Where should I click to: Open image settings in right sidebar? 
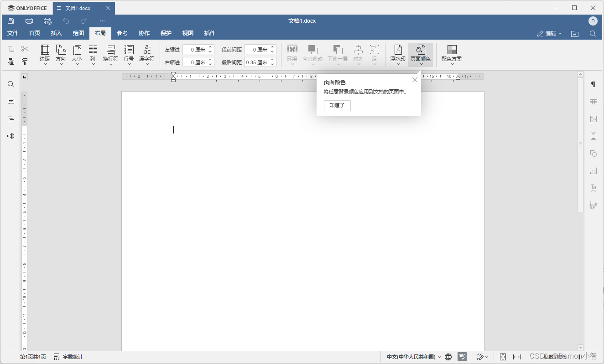[594, 119]
